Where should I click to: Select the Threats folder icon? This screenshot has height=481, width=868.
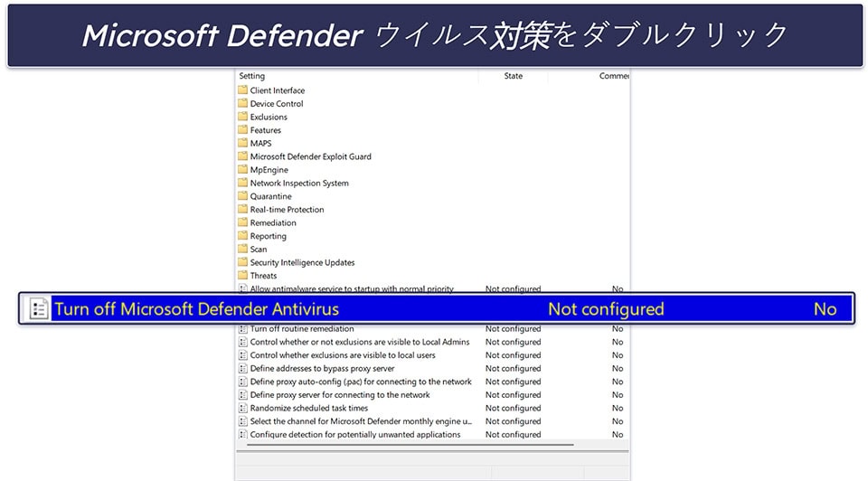click(x=242, y=275)
